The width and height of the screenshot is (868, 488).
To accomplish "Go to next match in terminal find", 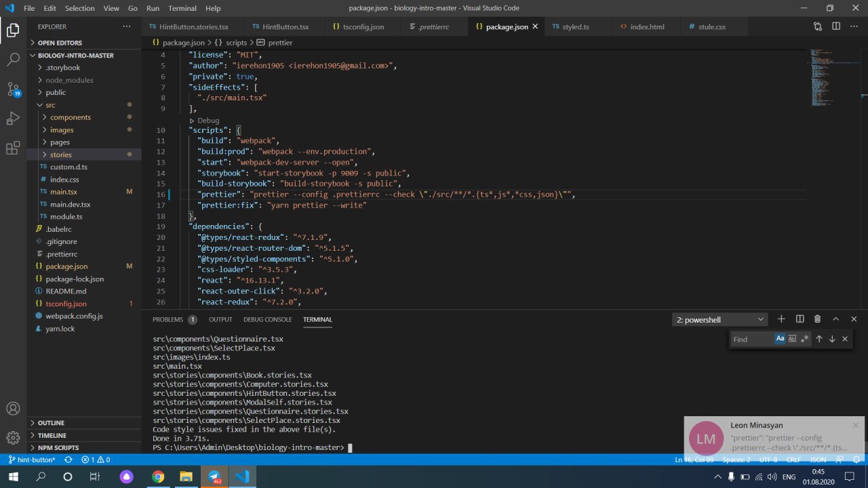I will [x=832, y=339].
